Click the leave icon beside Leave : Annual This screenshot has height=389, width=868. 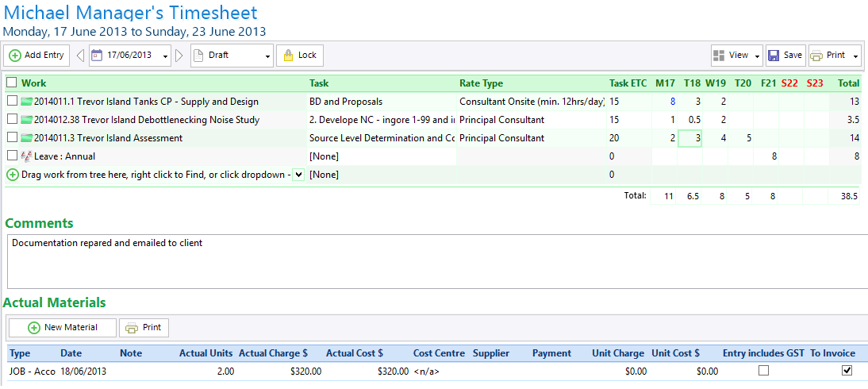pyautogui.click(x=26, y=156)
